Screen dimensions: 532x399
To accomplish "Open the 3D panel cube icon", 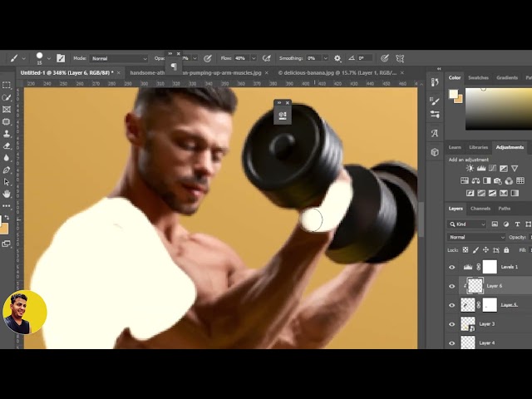I will [435, 152].
